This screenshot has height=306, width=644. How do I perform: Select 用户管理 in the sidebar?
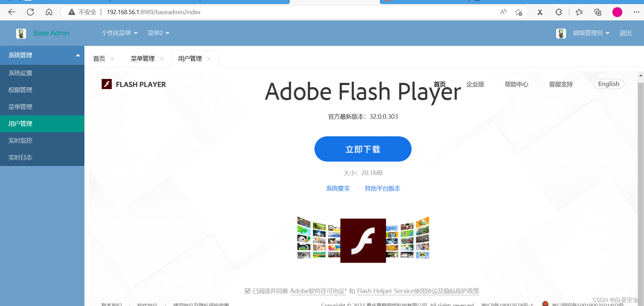pos(42,124)
